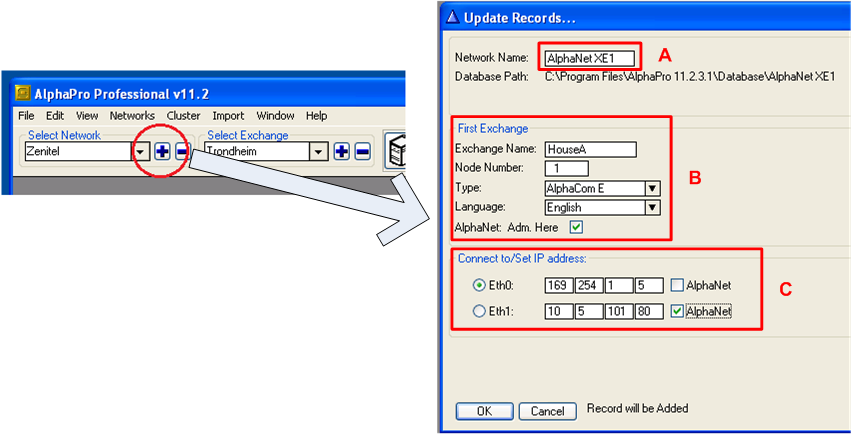Click the plus icon beside Select Exchange

[x=341, y=152]
